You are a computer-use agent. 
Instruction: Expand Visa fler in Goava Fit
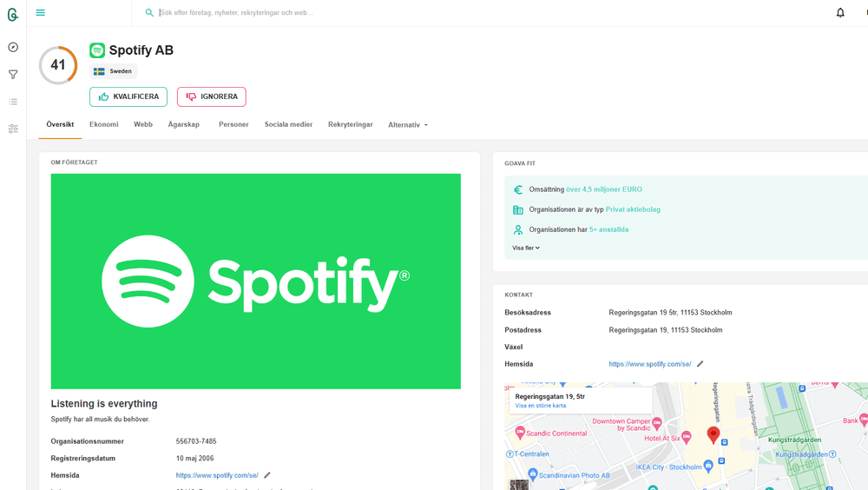526,248
